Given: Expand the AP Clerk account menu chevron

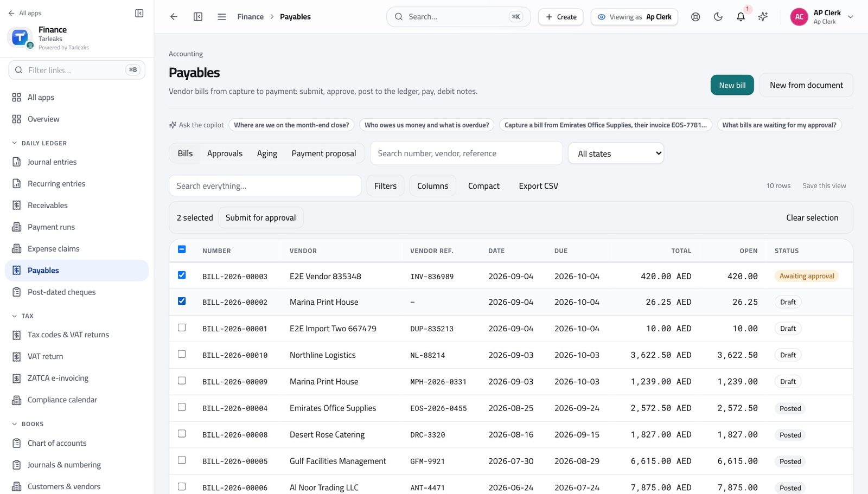Looking at the screenshot, I should point(851,17).
